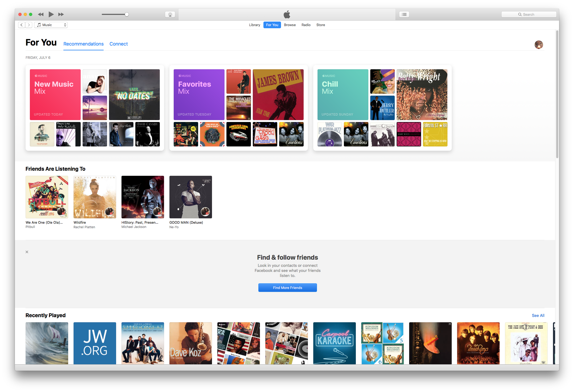Open the Chill Mix tile

click(x=343, y=95)
